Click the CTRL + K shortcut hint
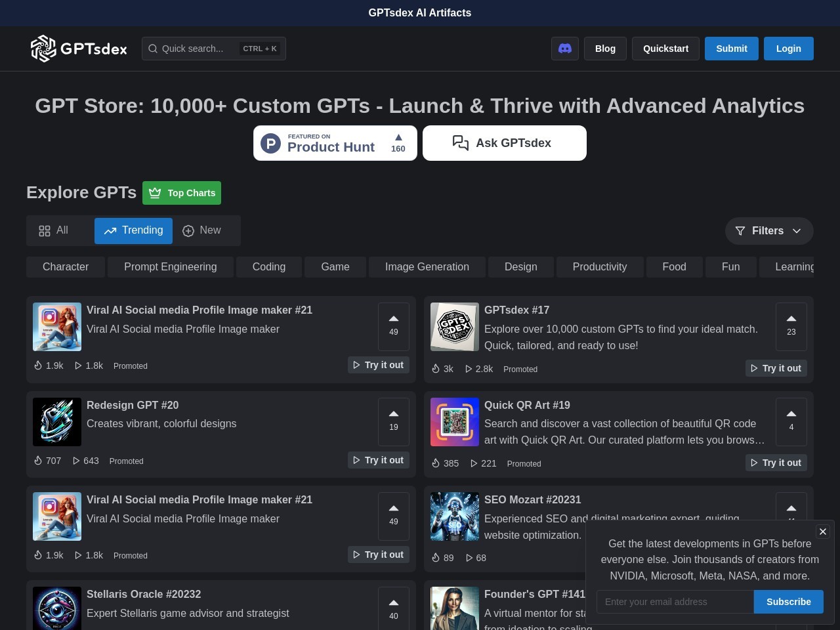 pos(260,49)
